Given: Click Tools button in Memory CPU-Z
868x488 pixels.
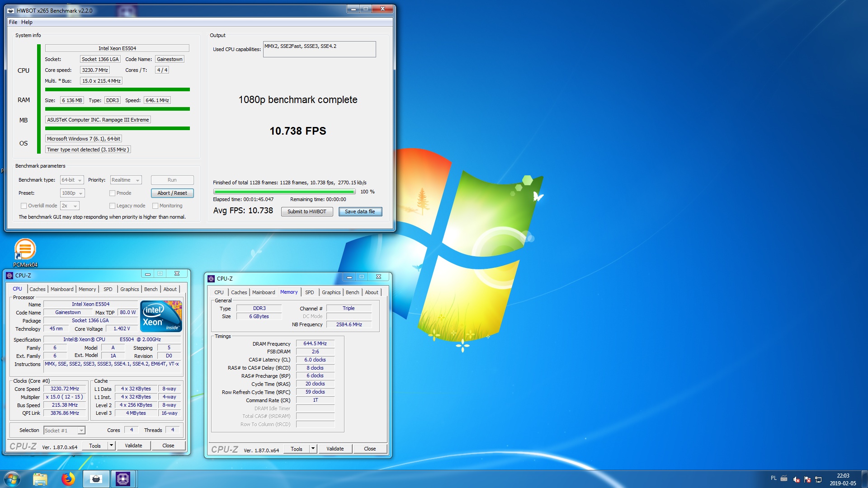Looking at the screenshot, I should point(297,449).
